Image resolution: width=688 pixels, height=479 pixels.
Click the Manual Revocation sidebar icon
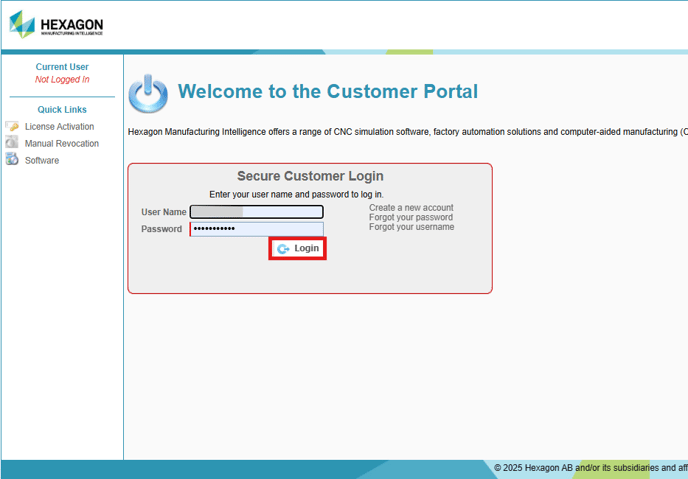point(12,143)
